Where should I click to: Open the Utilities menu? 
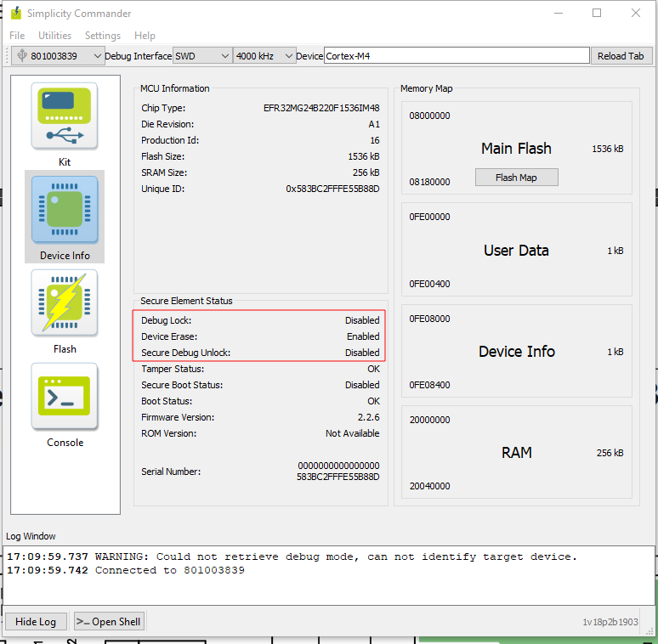[55, 36]
